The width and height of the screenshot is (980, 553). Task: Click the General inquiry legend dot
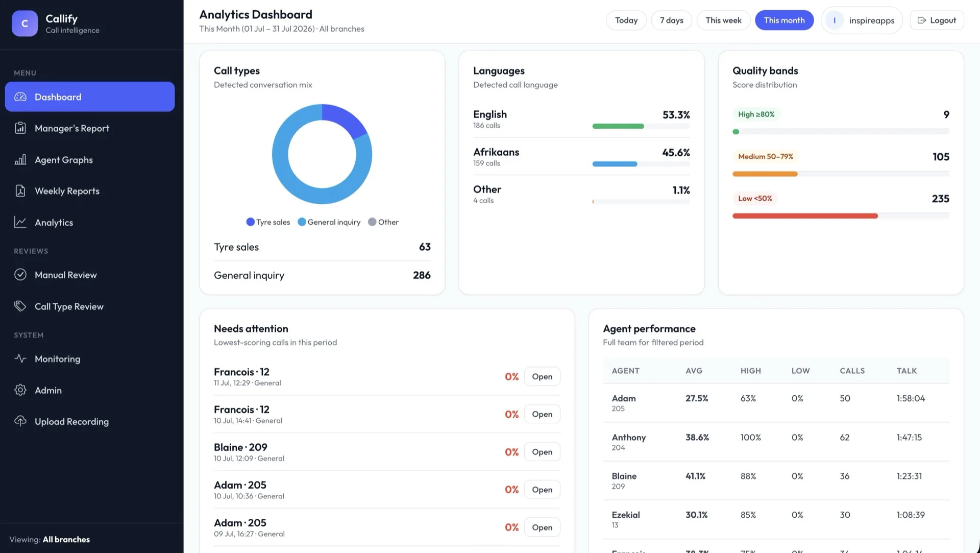(302, 222)
